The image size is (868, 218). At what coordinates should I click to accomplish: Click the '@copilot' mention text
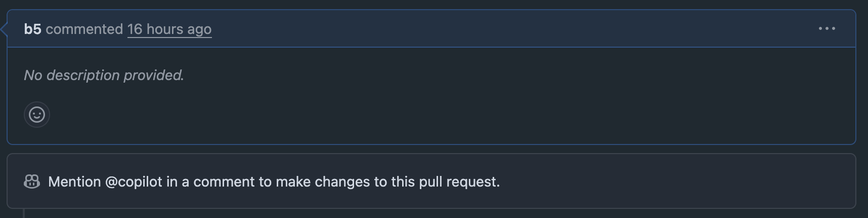point(134,181)
